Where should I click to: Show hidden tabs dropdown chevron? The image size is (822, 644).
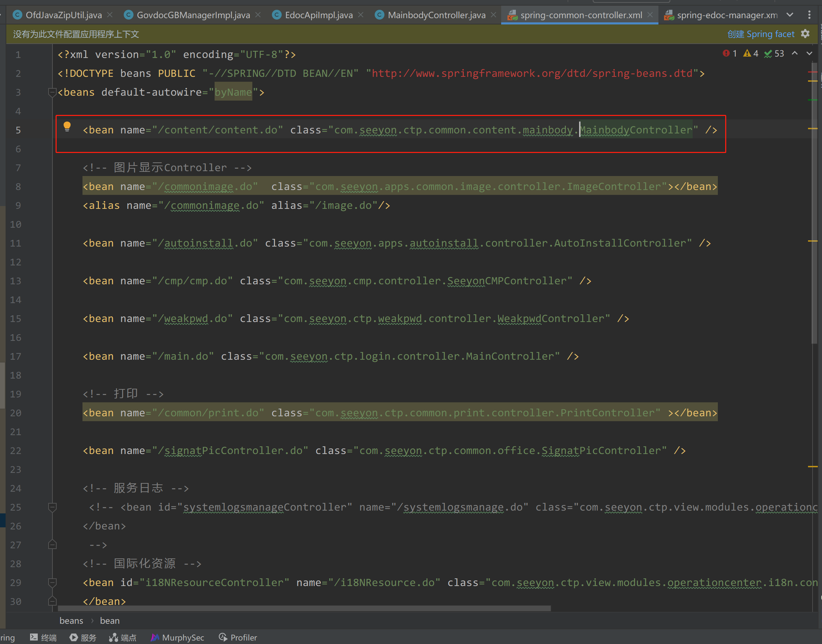[x=789, y=15]
